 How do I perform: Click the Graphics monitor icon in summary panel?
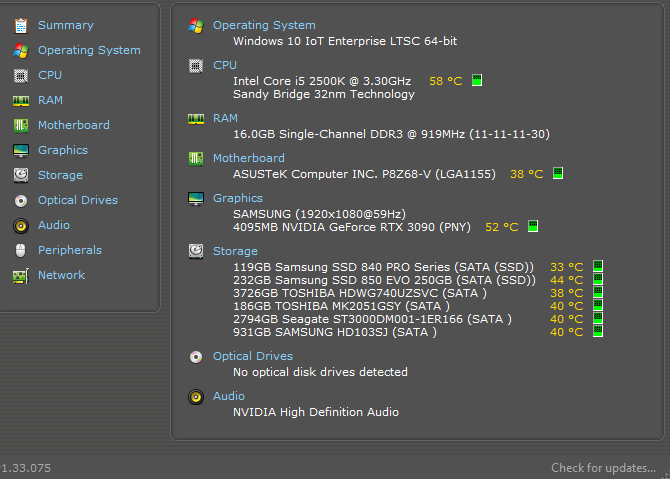click(x=196, y=199)
